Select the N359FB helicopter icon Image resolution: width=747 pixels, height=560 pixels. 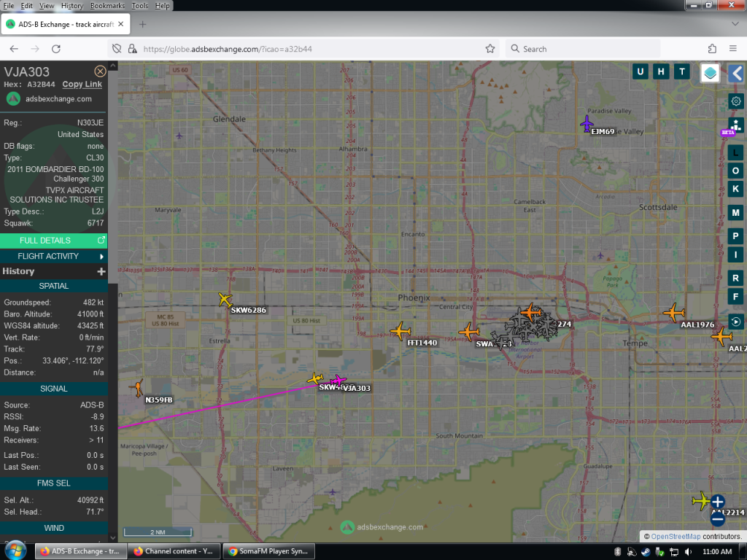(138, 388)
